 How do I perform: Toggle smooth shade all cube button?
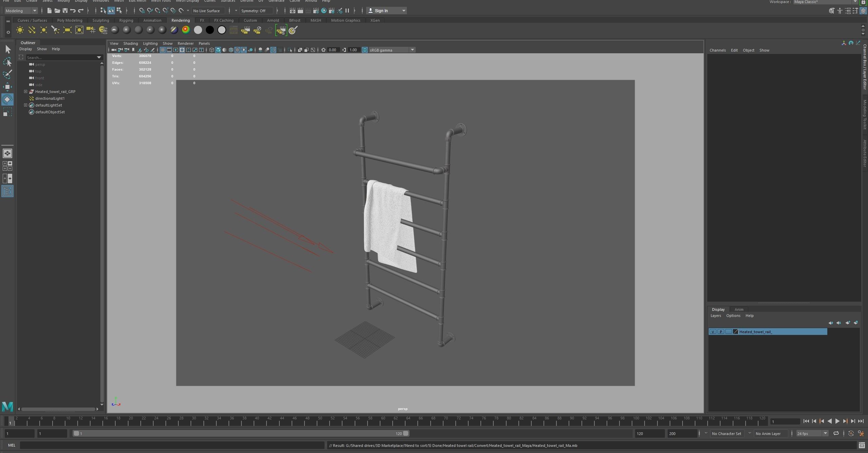pyautogui.click(x=218, y=50)
